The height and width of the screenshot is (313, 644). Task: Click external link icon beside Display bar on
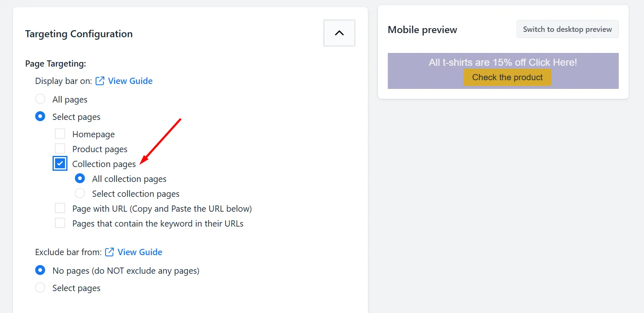coord(100,81)
